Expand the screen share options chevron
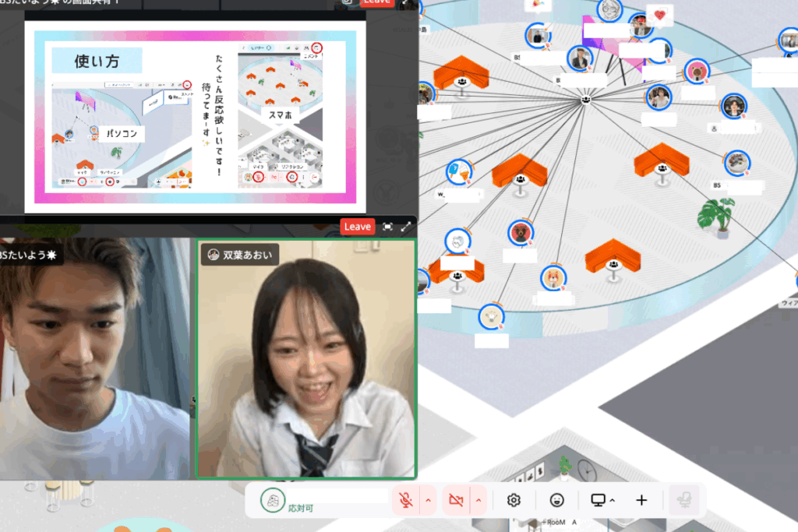 point(613,501)
